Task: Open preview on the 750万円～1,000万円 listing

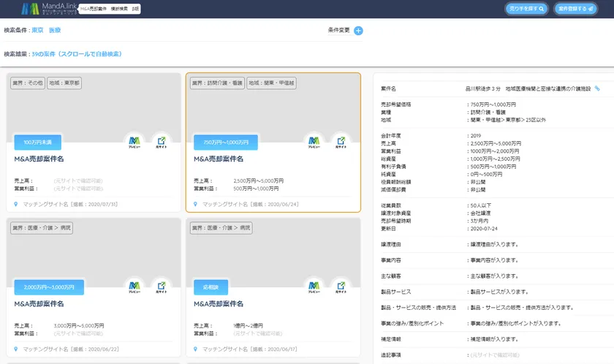Action: point(314,142)
